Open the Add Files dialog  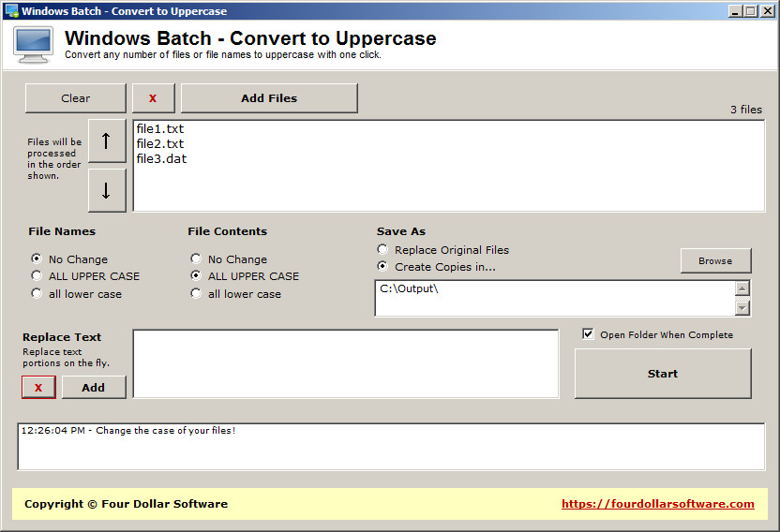click(x=269, y=98)
